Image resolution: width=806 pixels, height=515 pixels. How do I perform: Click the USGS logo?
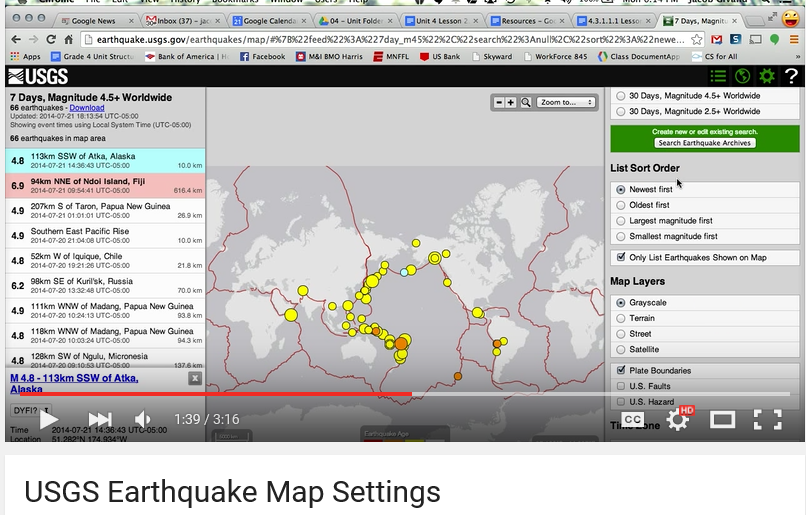38,77
